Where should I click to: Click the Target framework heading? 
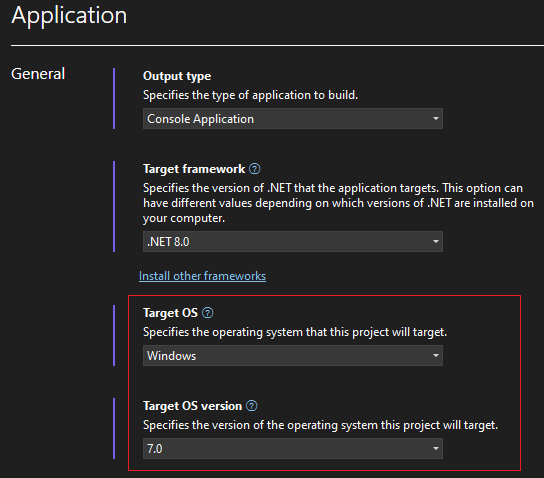point(194,169)
